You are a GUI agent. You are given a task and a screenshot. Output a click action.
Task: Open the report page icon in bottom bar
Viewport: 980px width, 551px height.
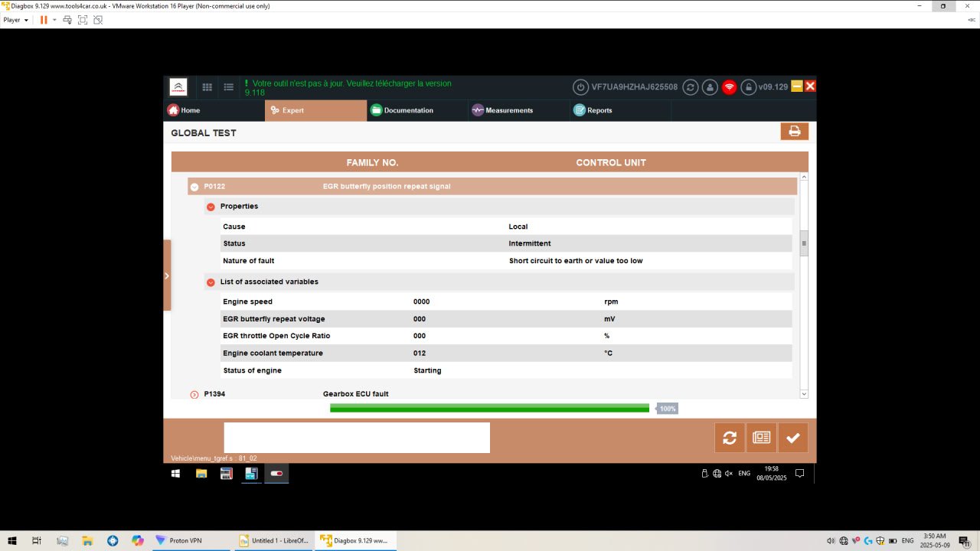(x=761, y=438)
